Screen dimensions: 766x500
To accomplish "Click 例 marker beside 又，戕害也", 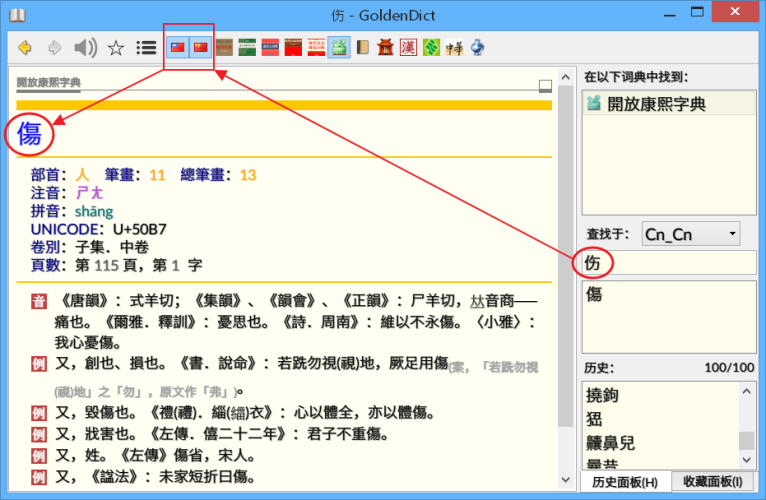I will [x=39, y=435].
